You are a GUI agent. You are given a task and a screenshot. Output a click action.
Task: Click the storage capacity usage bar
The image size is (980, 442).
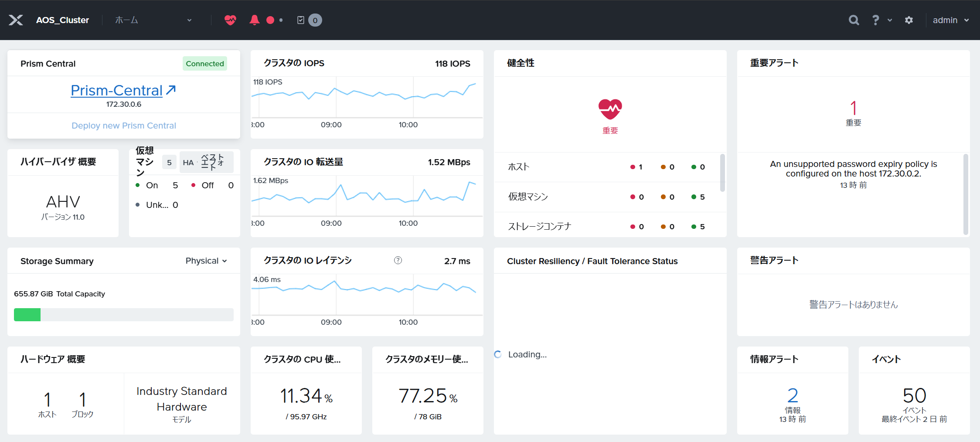[x=124, y=315]
